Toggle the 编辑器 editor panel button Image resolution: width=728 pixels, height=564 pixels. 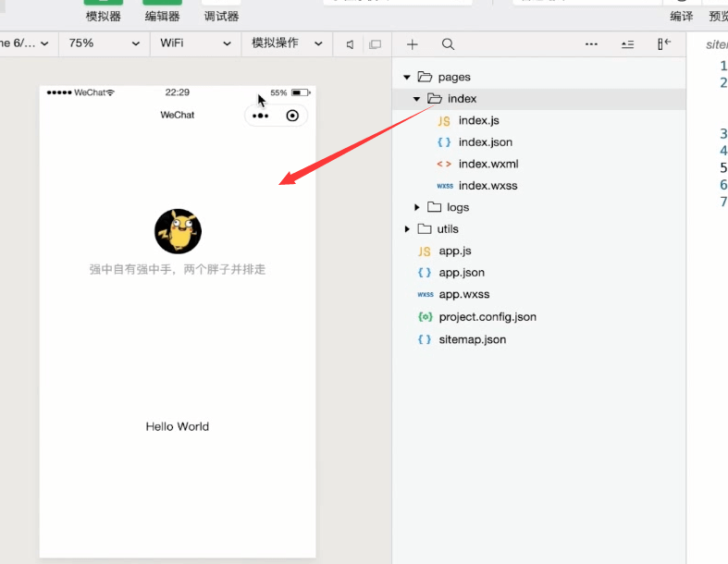point(162,10)
